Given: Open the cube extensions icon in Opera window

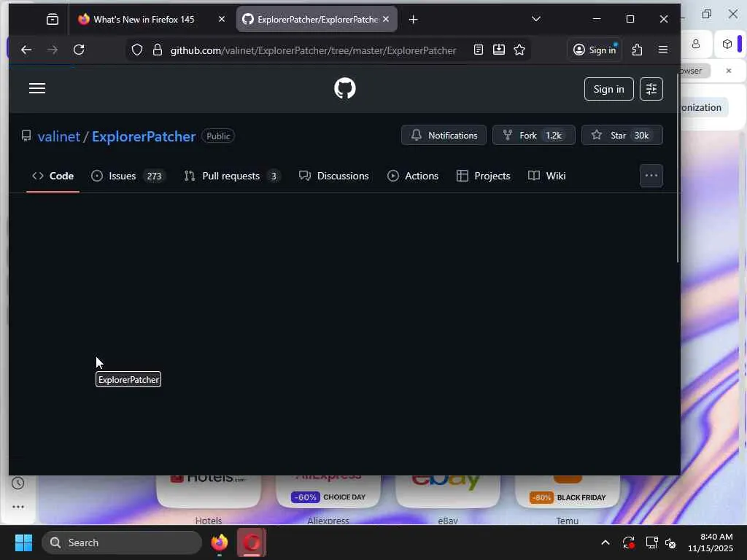Looking at the screenshot, I should 727,44.
